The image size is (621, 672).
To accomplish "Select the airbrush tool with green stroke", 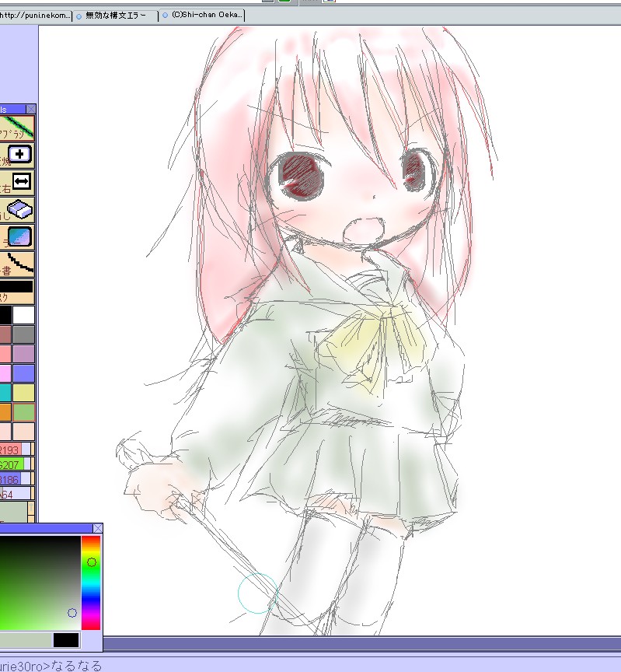I will (x=17, y=128).
